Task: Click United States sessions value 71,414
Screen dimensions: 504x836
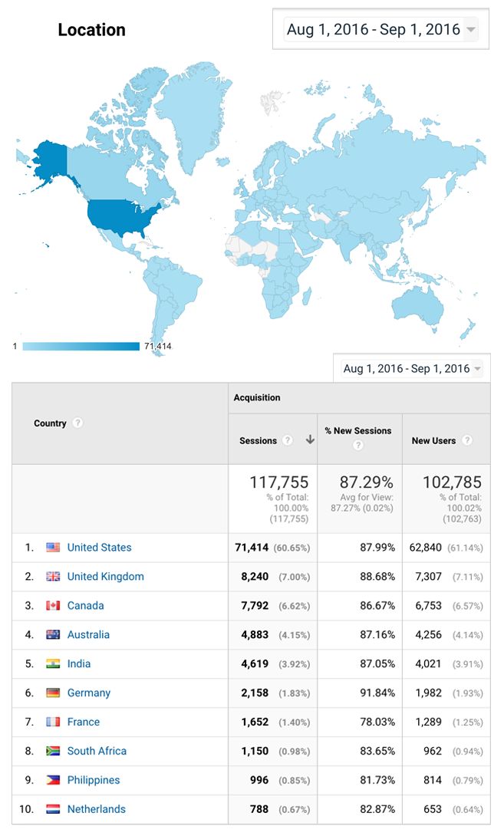Action: point(252,548)
